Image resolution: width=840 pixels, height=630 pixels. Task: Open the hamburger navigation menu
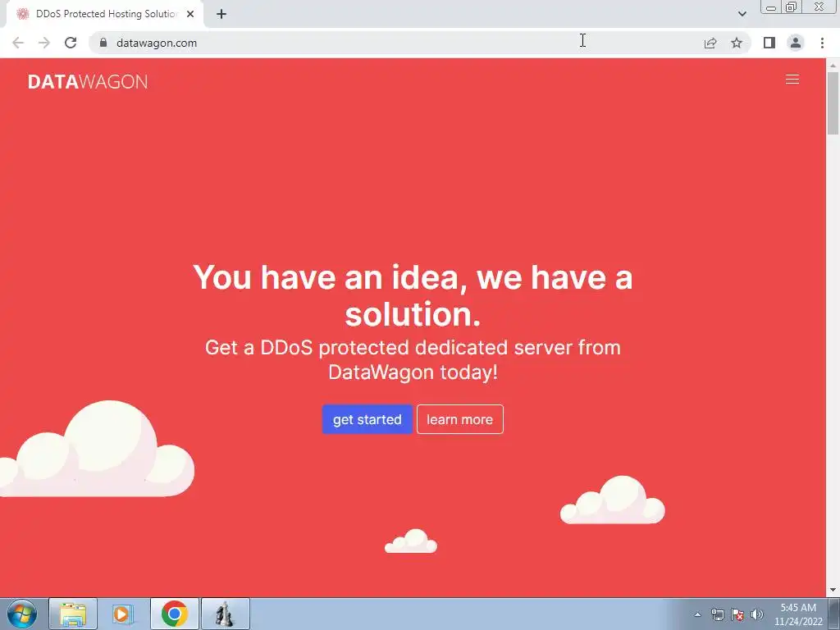pyautogui.click(x=792, y=80)
